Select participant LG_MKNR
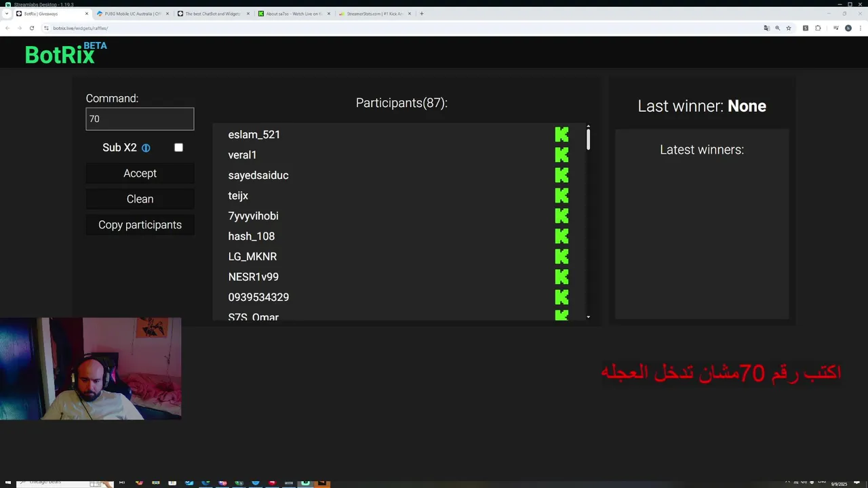The image size is (868, 488). 252,256
